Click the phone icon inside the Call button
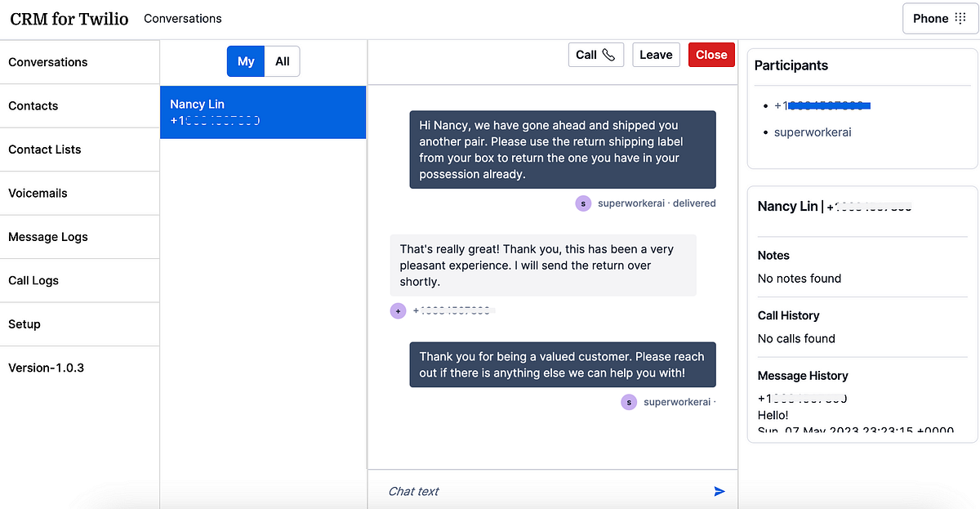The image size is (980, 509). (x=608, y=55)
